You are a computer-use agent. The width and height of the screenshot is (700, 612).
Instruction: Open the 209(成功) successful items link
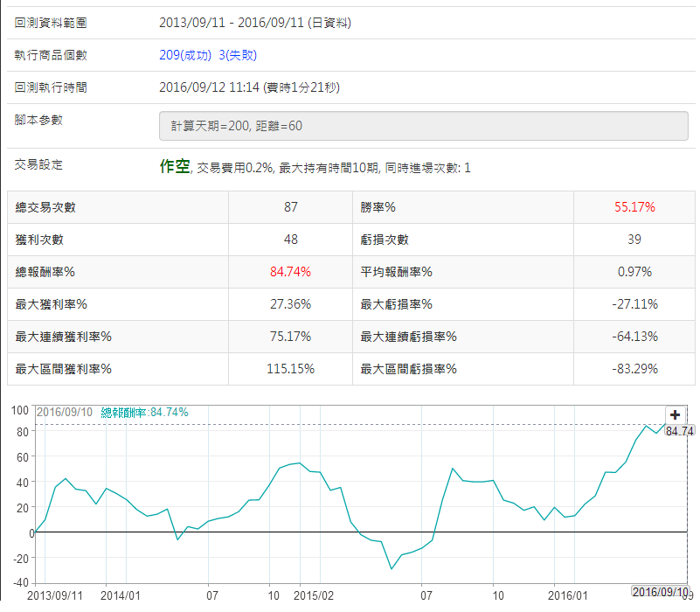[184, 55]
